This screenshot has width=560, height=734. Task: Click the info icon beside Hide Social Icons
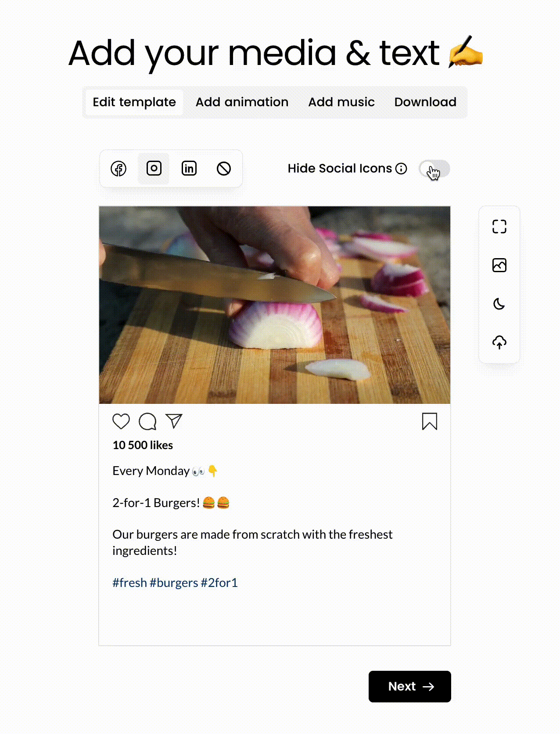click(x=401, y=169)
